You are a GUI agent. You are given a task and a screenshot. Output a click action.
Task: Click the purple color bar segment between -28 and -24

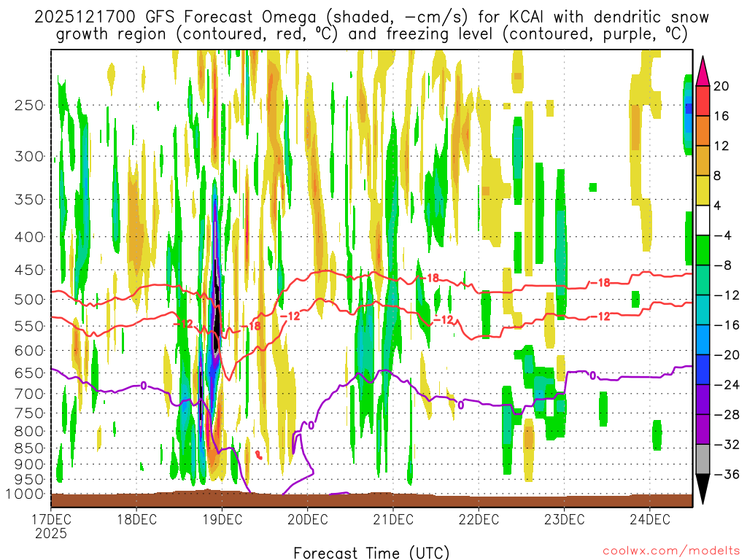[703, 400]
